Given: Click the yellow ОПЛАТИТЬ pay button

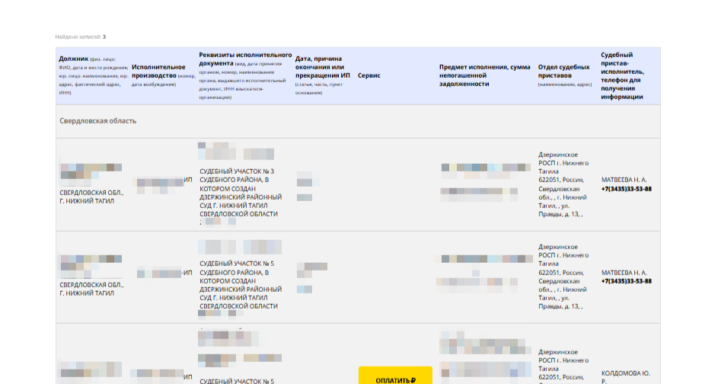Looking at the screenshot, I should [x=395, y=376].
